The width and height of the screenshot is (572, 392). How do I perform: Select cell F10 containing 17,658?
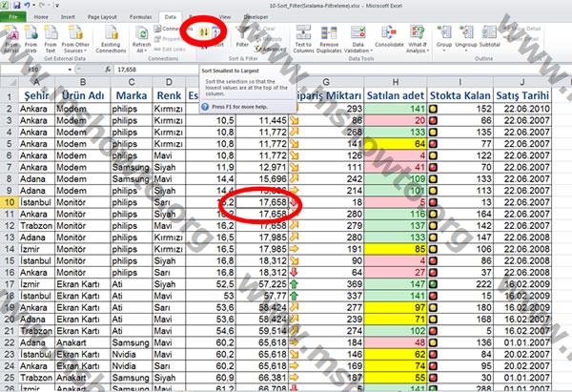tap(262, 202)
